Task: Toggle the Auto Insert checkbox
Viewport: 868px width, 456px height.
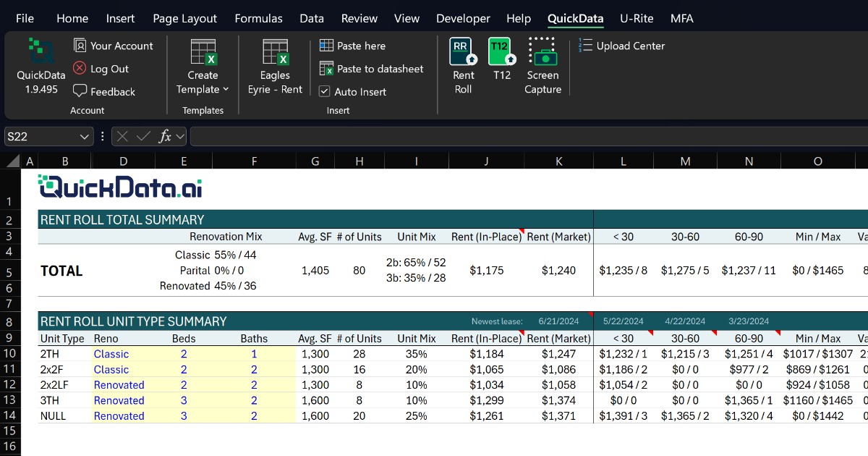Action: click(325, 92)
